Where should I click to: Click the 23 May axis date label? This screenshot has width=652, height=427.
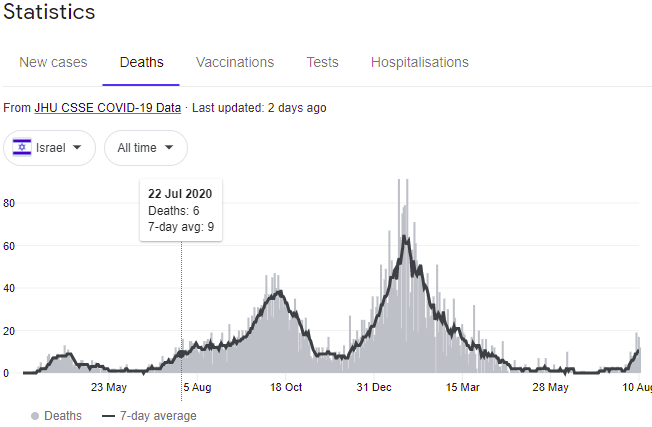(x=109, y=387)
